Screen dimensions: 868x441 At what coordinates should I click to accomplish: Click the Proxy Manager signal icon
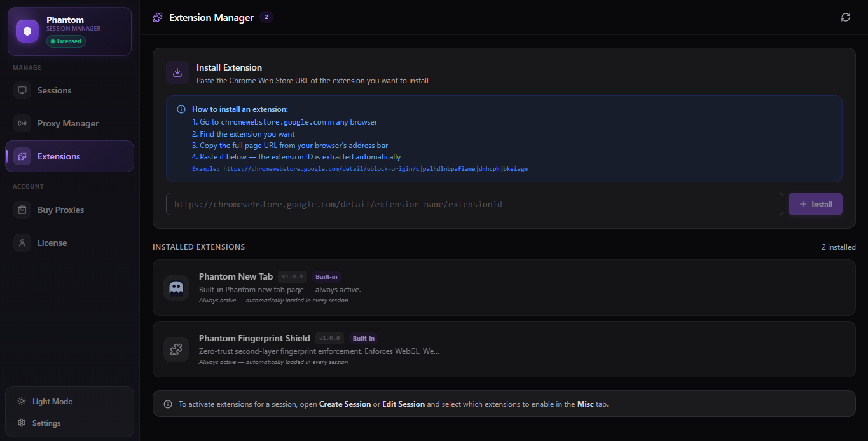[22, 123]
